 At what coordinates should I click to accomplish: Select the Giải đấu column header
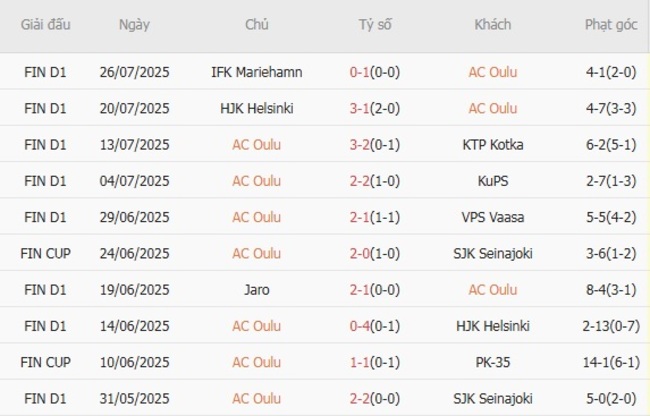(x=45, y=25)
